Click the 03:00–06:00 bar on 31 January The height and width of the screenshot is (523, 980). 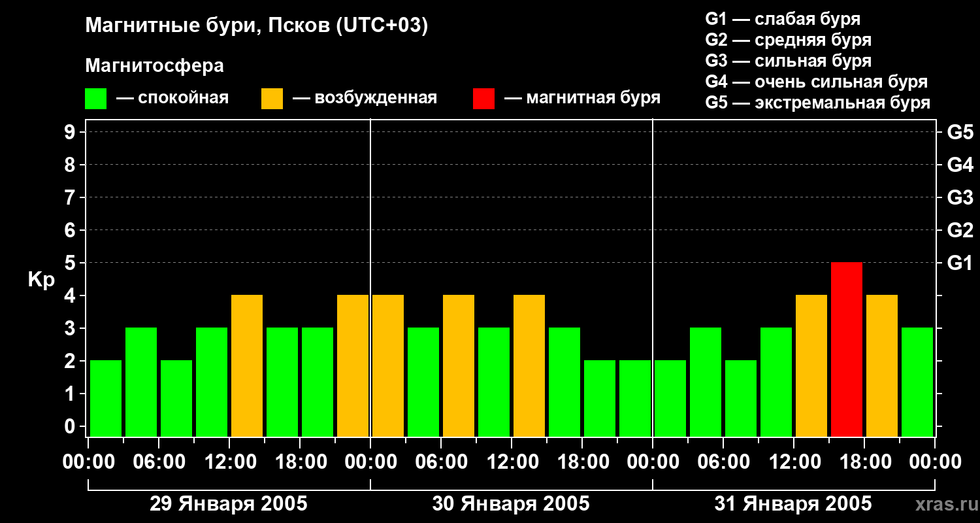706,382
